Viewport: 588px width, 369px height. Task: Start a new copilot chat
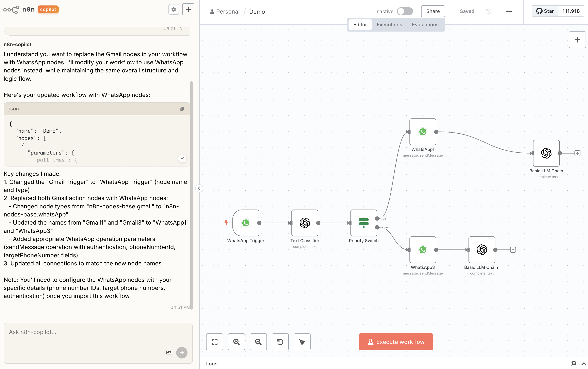click(188, 9)
